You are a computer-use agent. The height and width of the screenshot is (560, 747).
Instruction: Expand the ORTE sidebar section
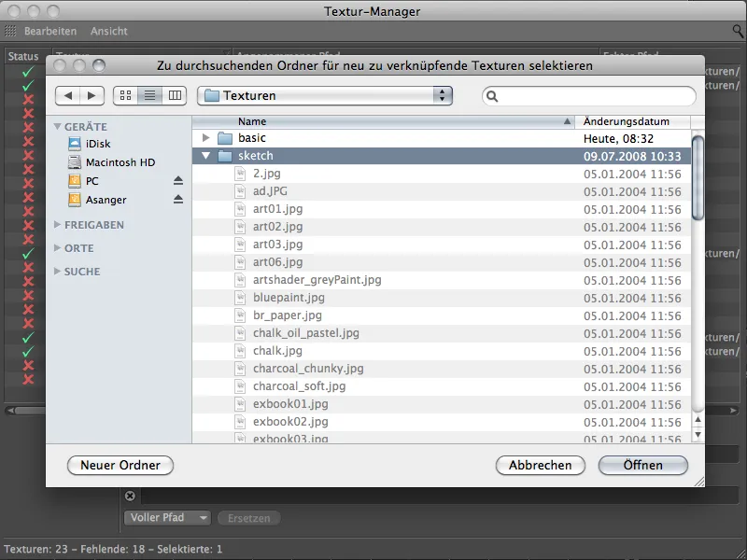tap(57, 247)
